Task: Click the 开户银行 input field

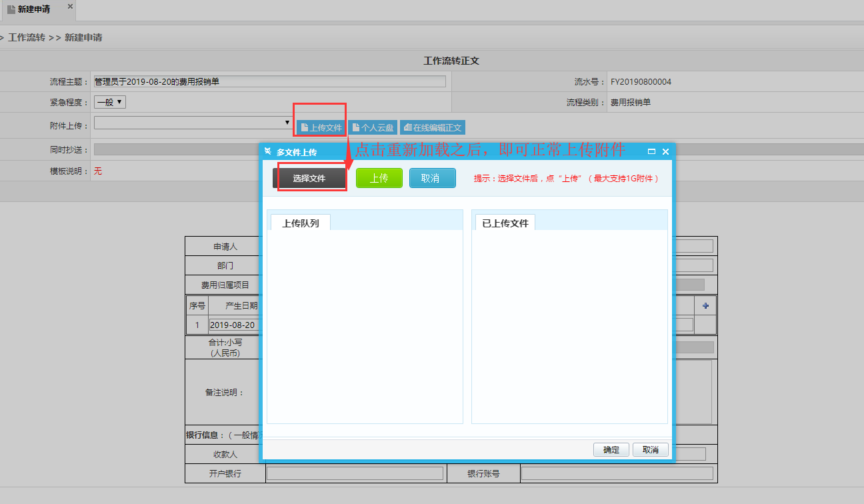Action: coord(355,473)
